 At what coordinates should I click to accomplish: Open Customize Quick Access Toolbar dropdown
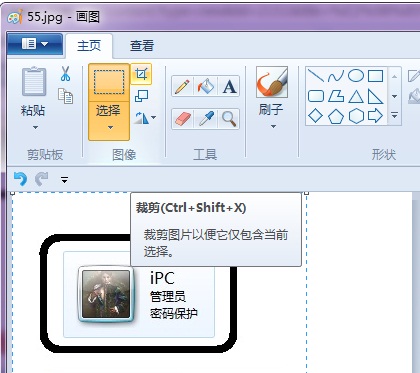click(64, 180)
